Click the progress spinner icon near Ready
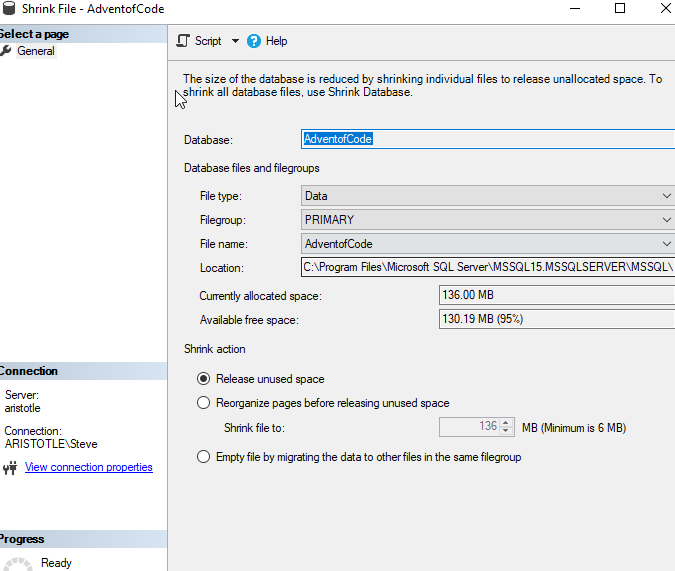The width and height of the screenshot is (675, 571). coord(18,564)
